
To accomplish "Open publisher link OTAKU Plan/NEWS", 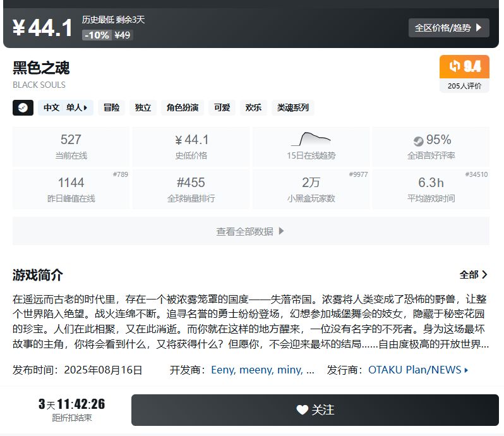I will click(x=418, y=370).
